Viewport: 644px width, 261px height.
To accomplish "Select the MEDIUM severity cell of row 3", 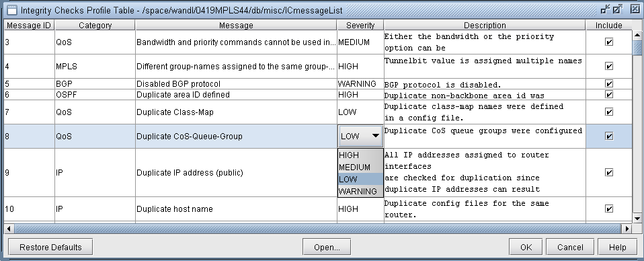I will coord(360,42).
